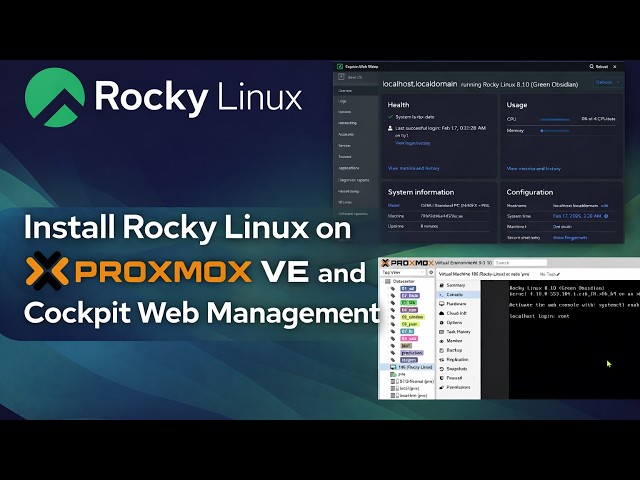Click the production tag in the Proxmox tree

[x=412, y=353]
